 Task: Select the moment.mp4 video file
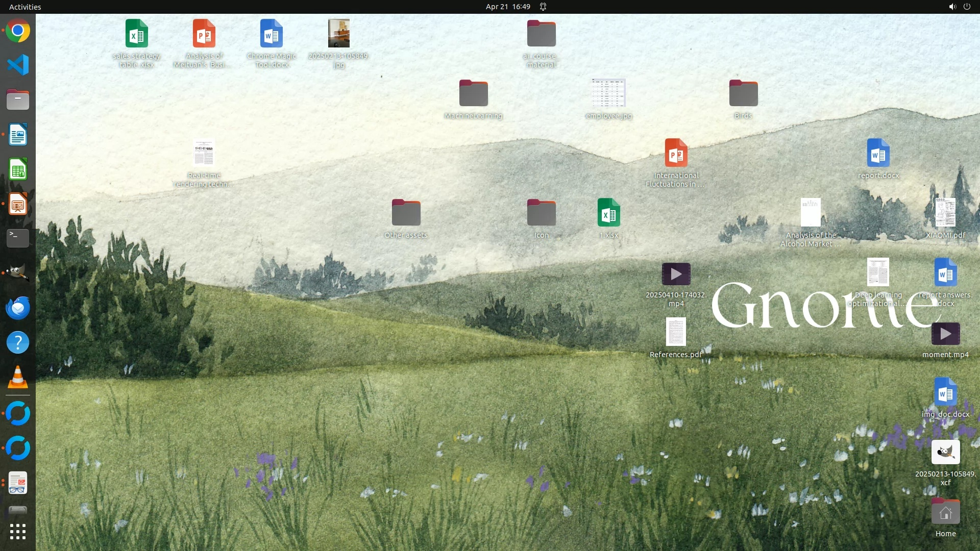945,334
